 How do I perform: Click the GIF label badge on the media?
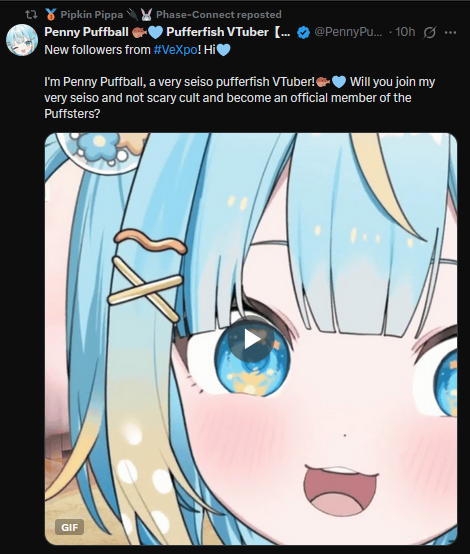pos(69,527)
